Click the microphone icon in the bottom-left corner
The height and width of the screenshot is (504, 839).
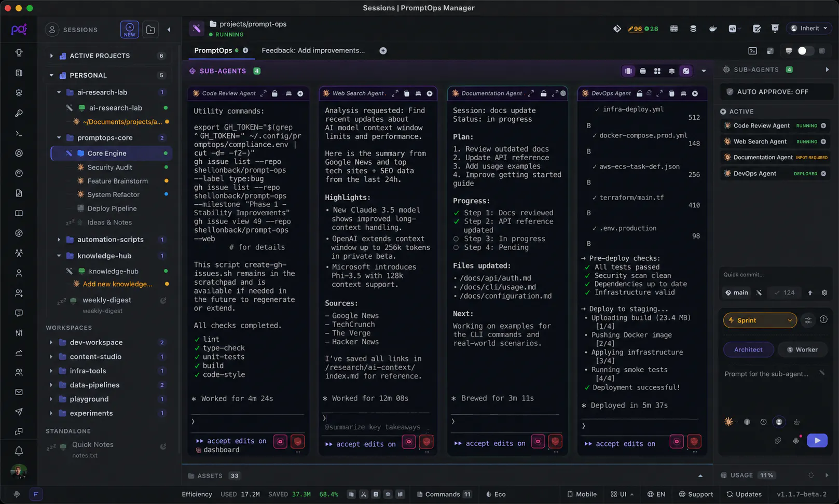click(17, 494)
